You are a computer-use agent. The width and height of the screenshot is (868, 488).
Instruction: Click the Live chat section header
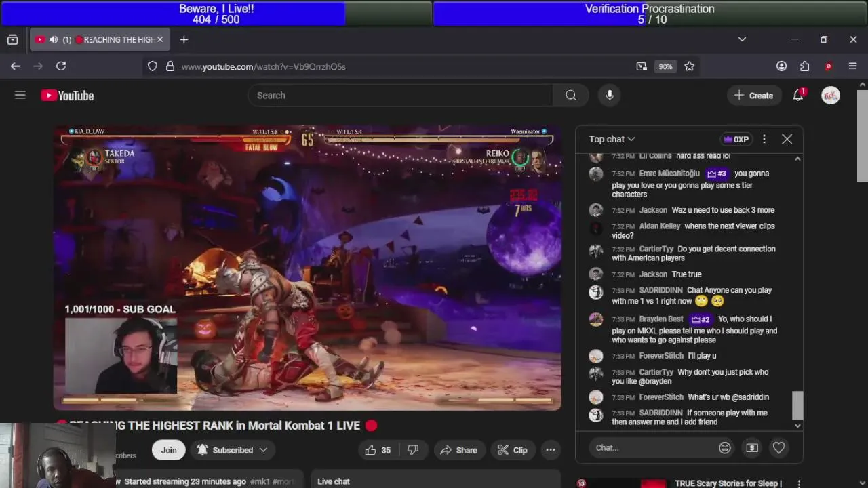[334, 481]
